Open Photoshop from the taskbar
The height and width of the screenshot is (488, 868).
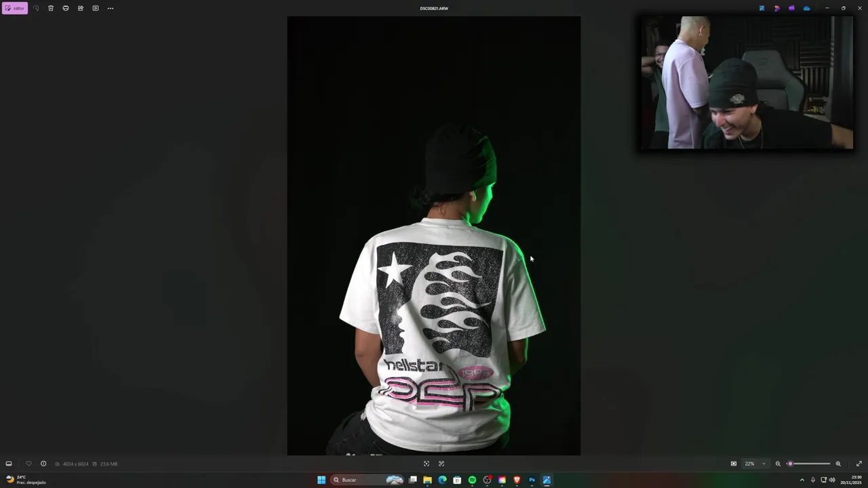532,480
